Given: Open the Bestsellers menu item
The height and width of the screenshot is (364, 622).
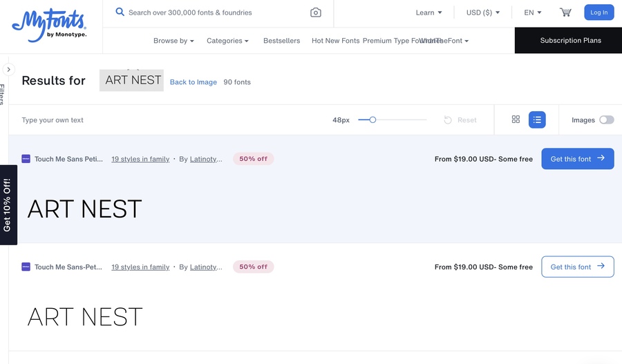Looking at the screenshot, I should 281,41.
